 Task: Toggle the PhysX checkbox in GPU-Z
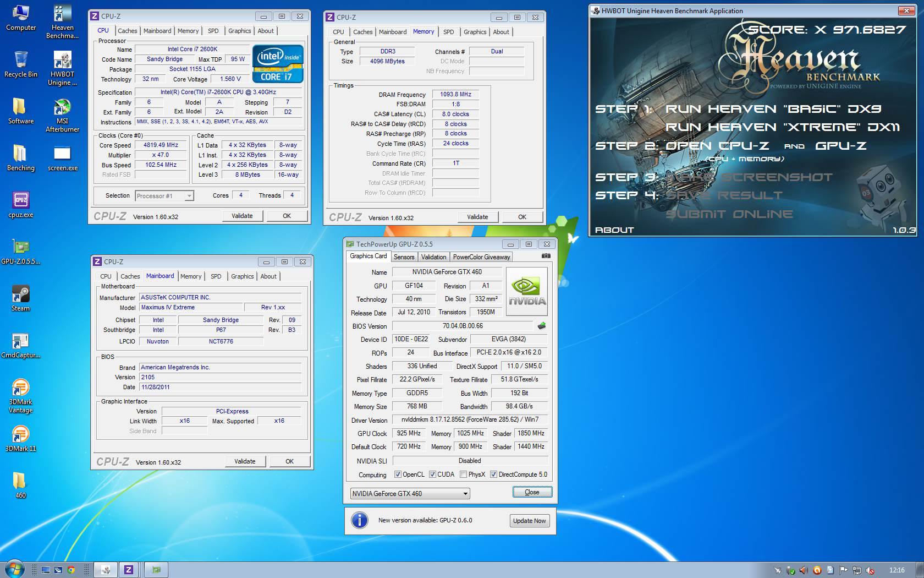coord(463,475)
